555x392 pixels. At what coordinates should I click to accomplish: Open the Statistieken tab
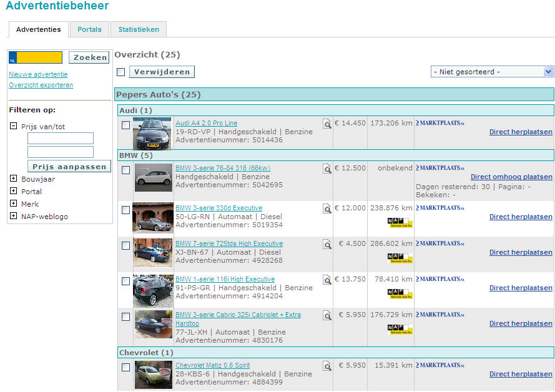tap(139, 29)
